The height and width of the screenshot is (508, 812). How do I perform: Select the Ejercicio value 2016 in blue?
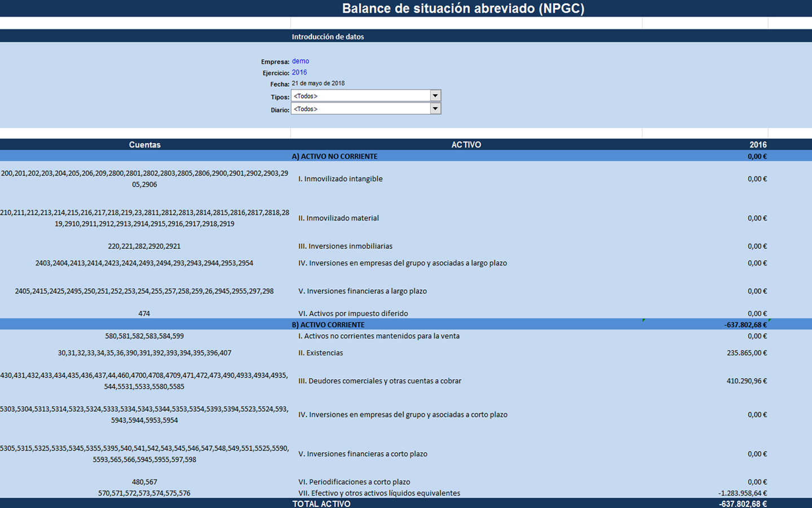299,72
